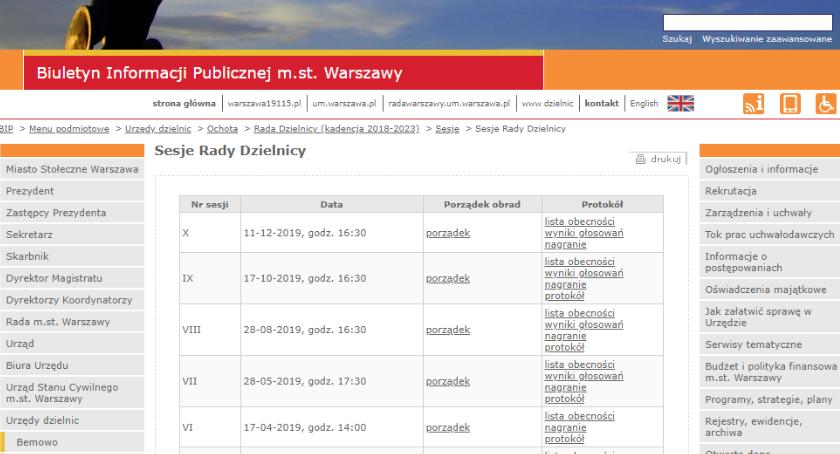Open the wheelchair accessibility icon
This screenshot has height=454, width=840.
(826, 103)
